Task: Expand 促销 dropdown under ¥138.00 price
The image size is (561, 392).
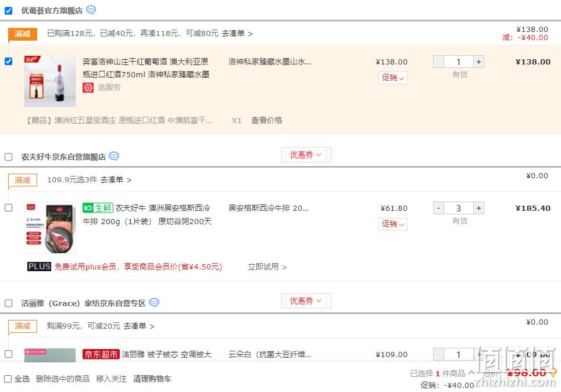Action: click(393, 78)
